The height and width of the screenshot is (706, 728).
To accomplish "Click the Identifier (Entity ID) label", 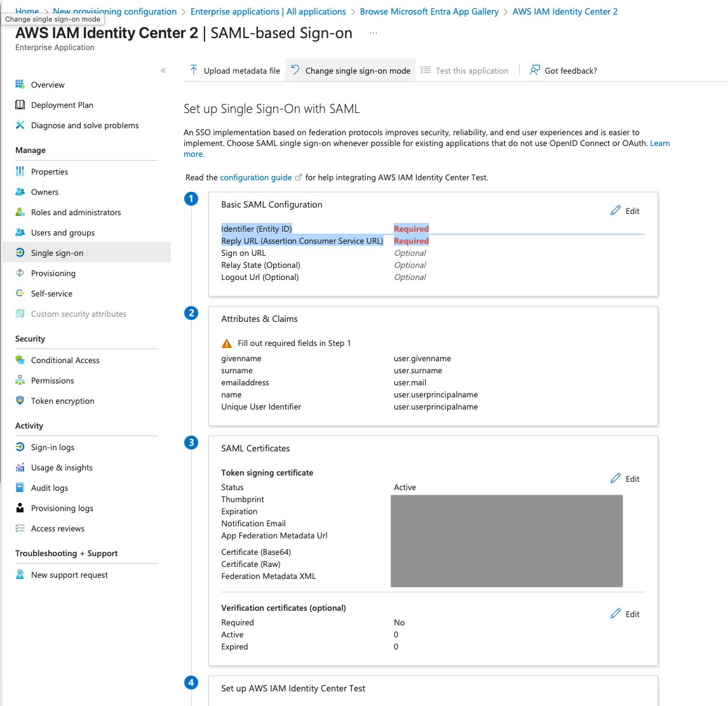I will point(256,229).
